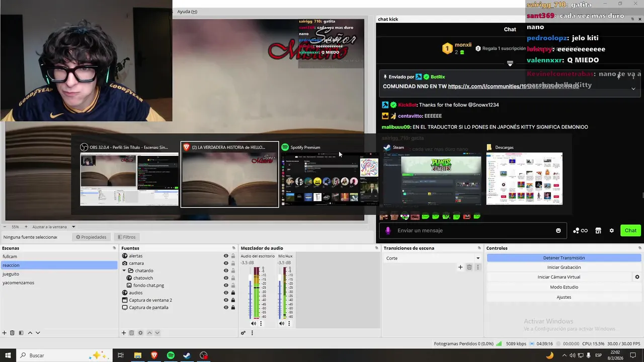Screen dimensions: 644x362
Task: Zoom in the preview with the plus icon
Action: 26,227
